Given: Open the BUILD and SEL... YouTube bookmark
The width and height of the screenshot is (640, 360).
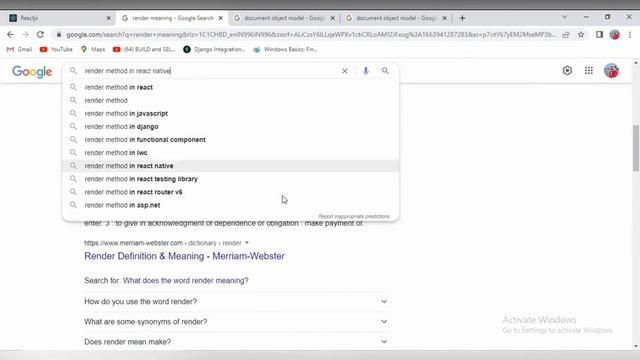Looking at the screenshot, I should tap(144, 49).
